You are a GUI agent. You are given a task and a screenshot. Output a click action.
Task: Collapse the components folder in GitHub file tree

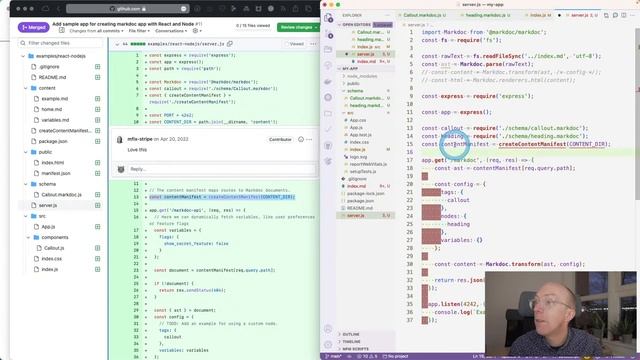(x=29, y=237)
